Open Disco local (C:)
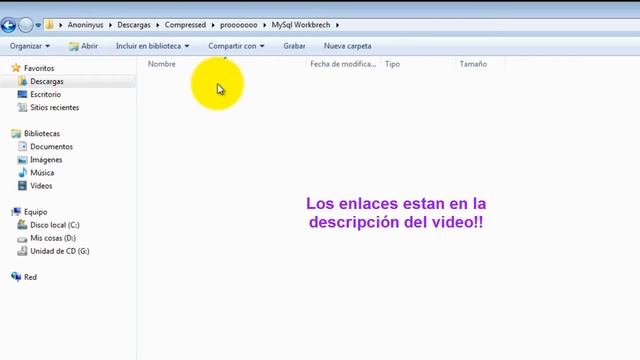The height and width of the screenshot is (360, 640). tap(55, 225)
